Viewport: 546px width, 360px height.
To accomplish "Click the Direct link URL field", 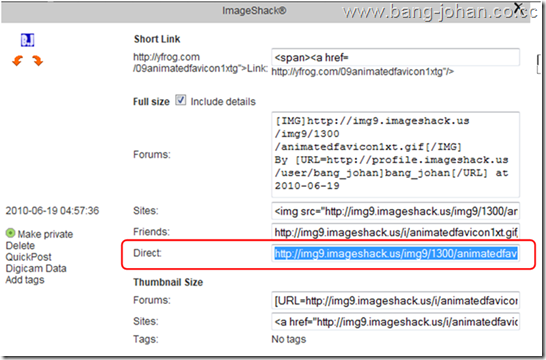I will click(x=395, y=254).
